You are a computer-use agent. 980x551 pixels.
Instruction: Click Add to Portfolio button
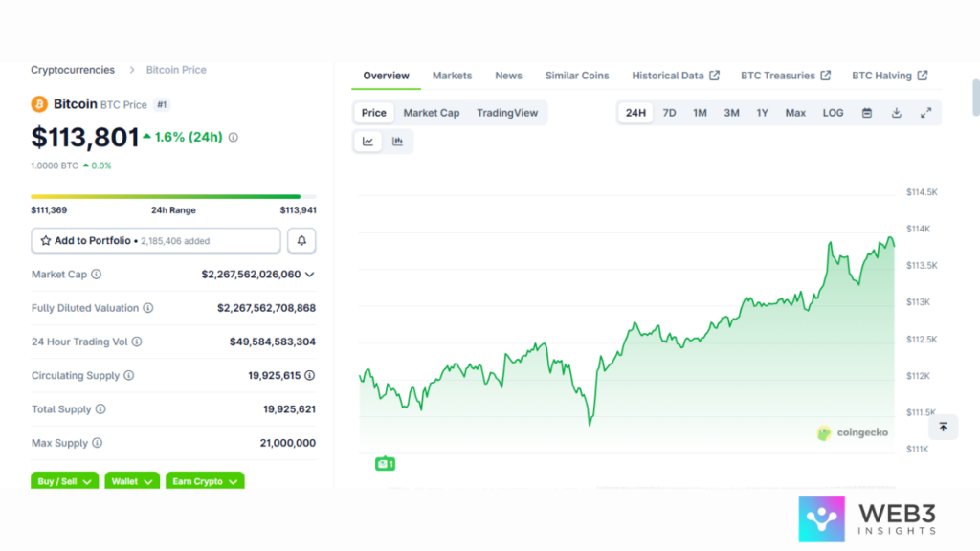(156, 240)
